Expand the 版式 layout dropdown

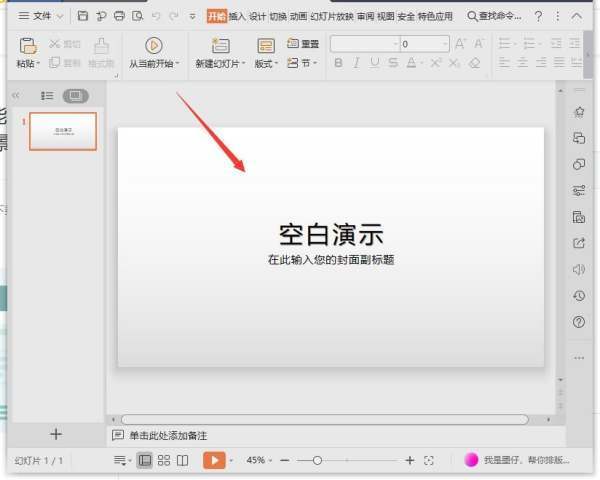click(266, 63)
